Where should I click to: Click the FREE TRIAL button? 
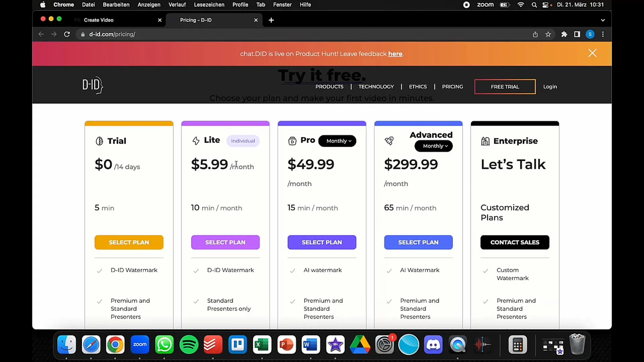[505, 86]
